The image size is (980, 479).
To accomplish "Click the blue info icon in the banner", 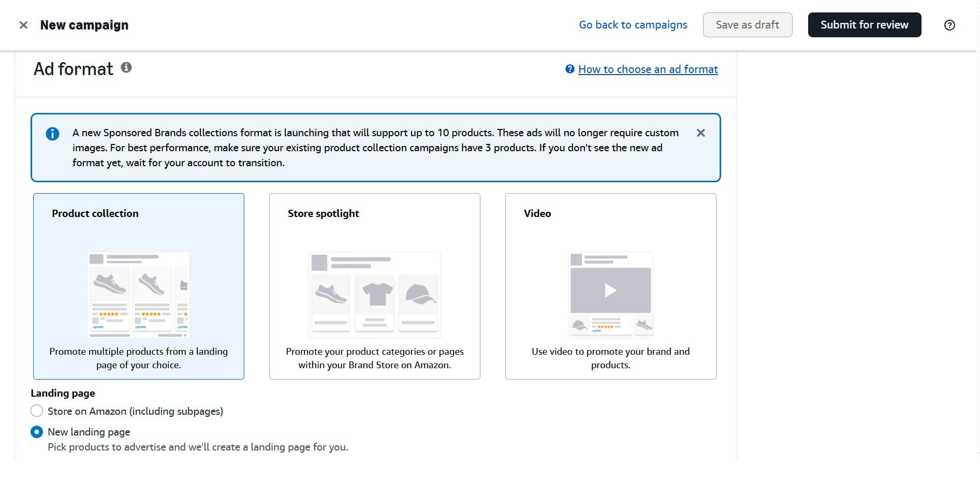I will 52,134.
